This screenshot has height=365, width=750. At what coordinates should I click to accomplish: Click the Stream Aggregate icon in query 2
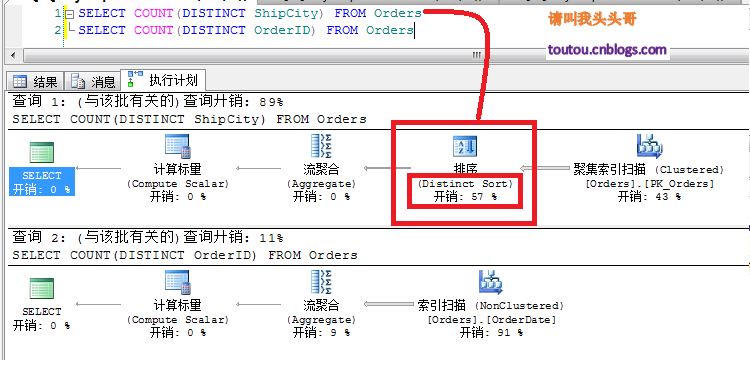[x=321, y=282]
